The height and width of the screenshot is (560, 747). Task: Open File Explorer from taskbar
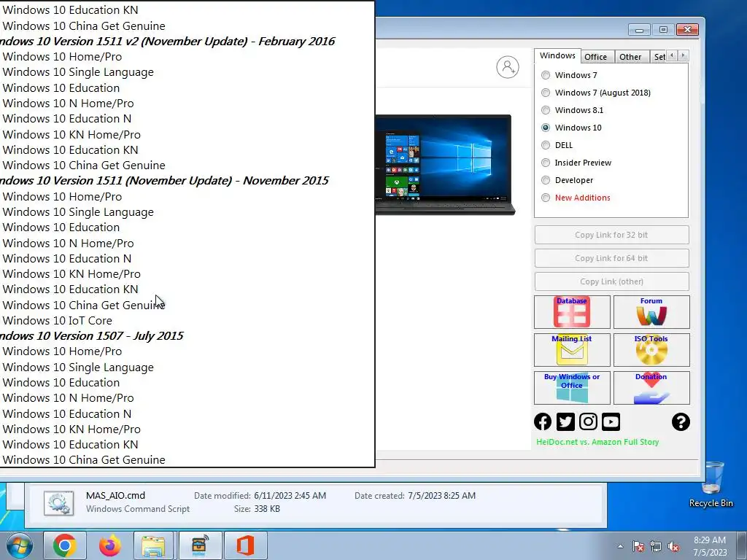(x=153, y=545)
